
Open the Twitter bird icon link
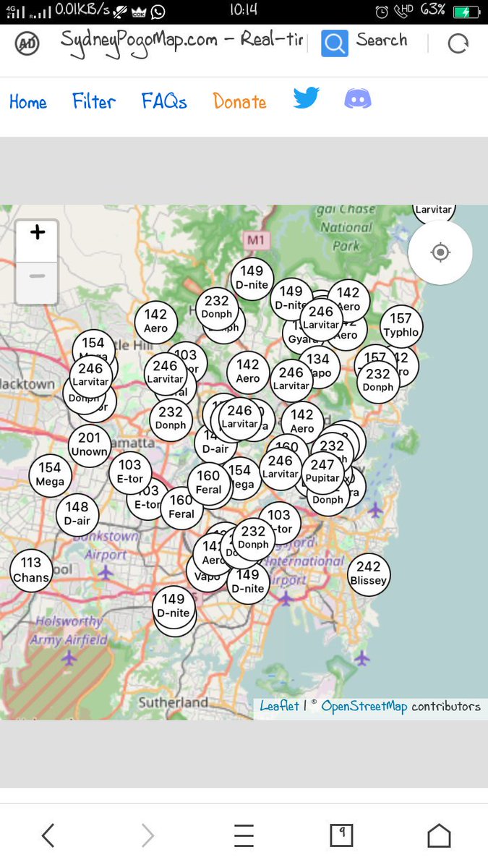[307, 98]
